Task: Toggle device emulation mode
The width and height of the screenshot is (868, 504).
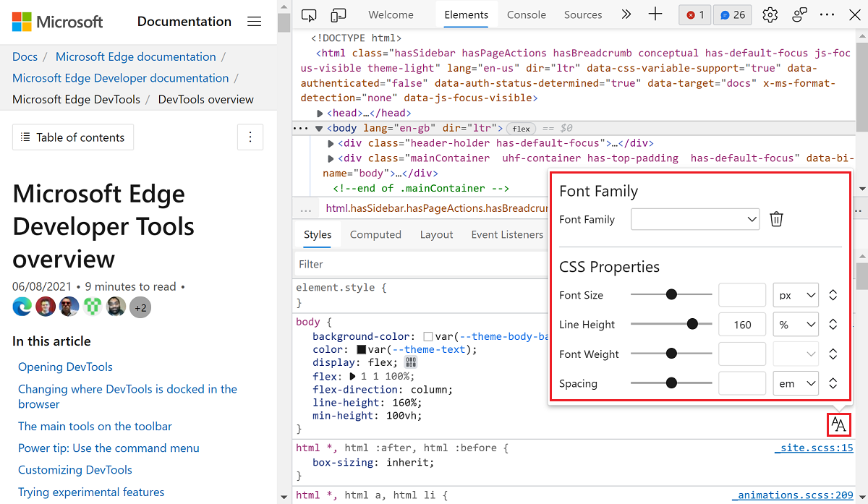Action: pyautogui.click(x=339, y=14)
